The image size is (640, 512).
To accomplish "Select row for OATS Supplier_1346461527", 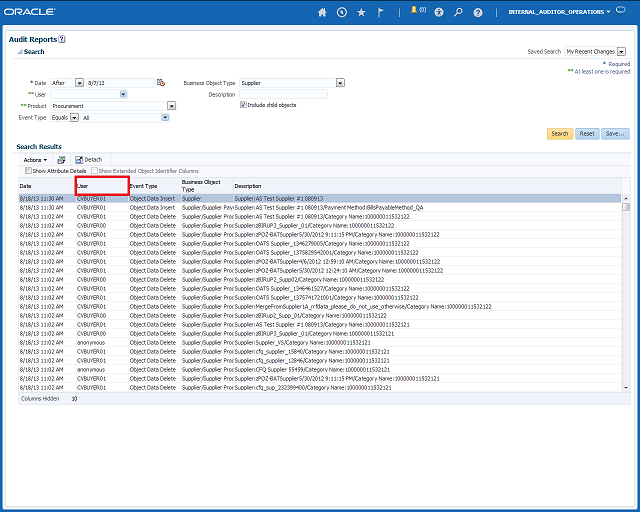I will pyautogui.click(x=320, y=288).
